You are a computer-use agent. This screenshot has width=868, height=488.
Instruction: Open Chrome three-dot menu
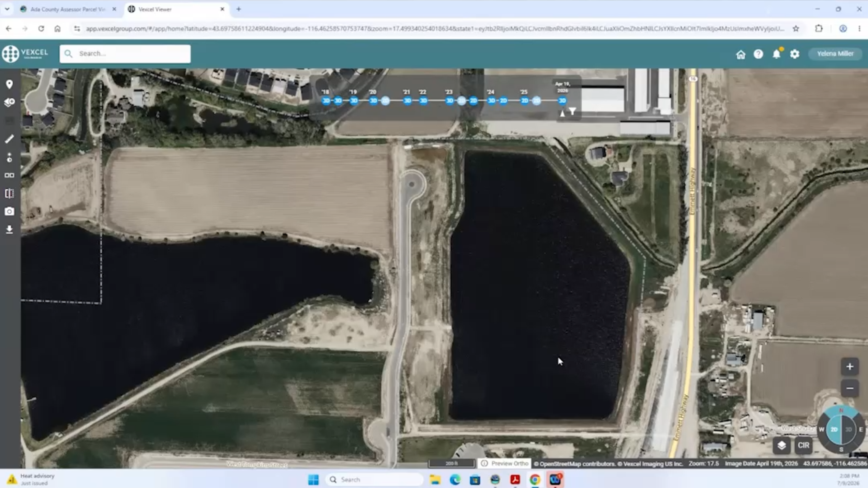tap(859, 28)
